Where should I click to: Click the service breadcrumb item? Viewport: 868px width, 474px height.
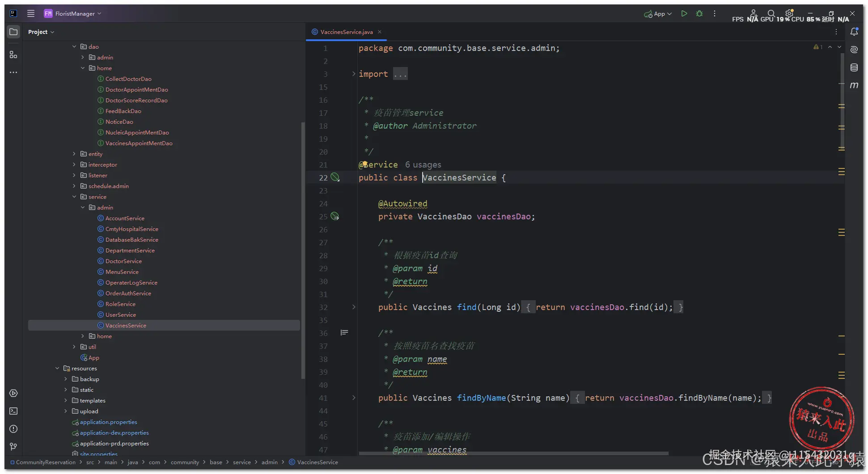point(241,462)
